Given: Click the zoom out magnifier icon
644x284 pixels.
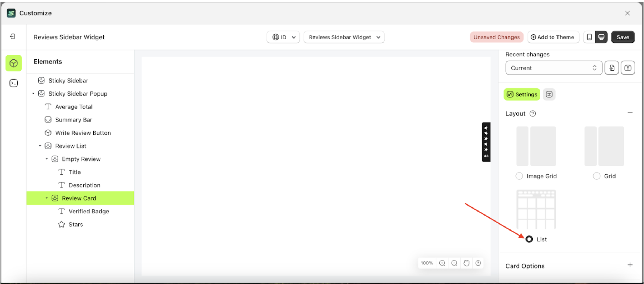Looking at the screenshot, I should click(x=454, y=263).
